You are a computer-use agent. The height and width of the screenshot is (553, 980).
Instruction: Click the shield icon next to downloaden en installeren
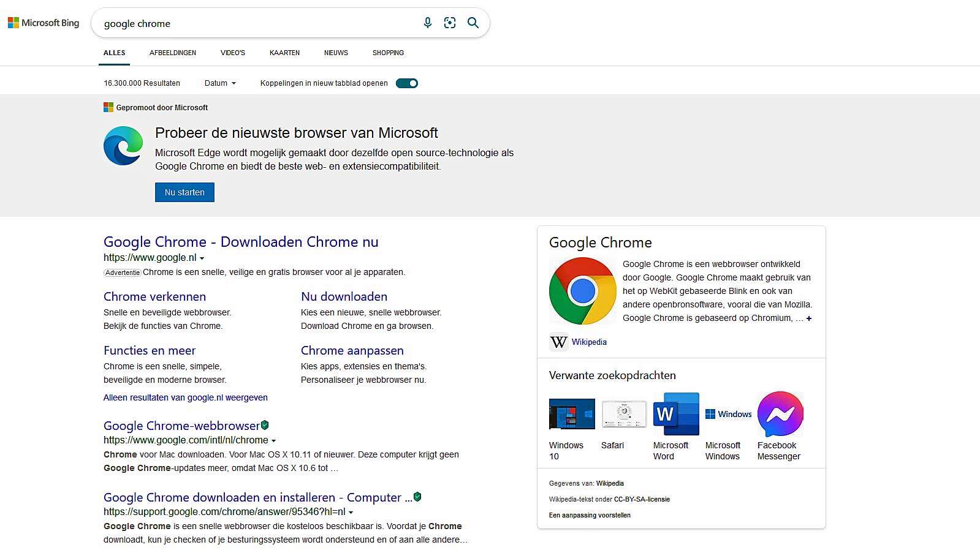[417, 497]
